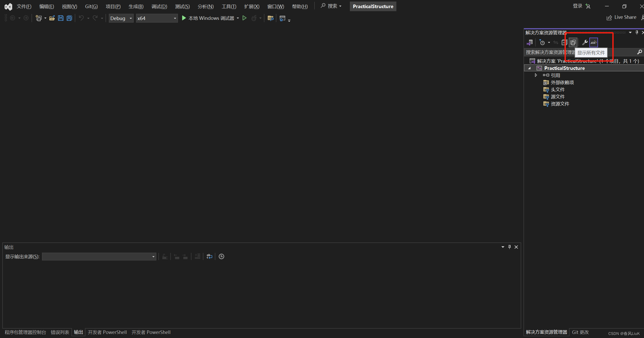The image size is (644, 338).
Task: Toggle word wrap in Output panel
Action: point(209,256)
